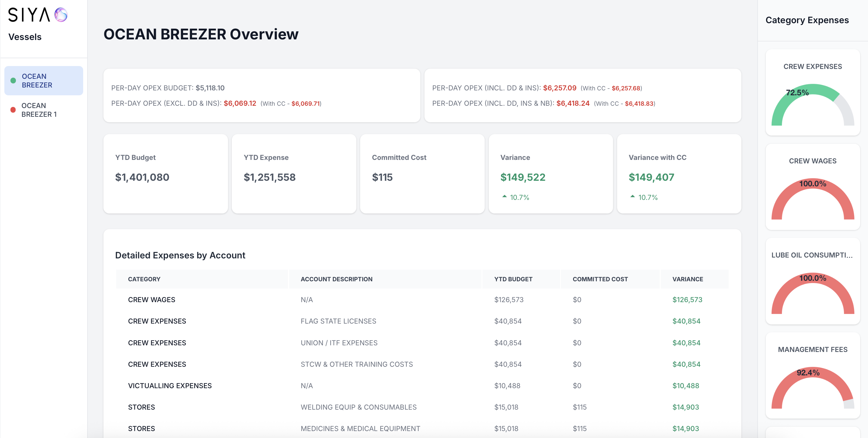Click the green status dot beside OCEAN BREEZER
The width and height of the screenshot is (868, 438).
[14, 81]
